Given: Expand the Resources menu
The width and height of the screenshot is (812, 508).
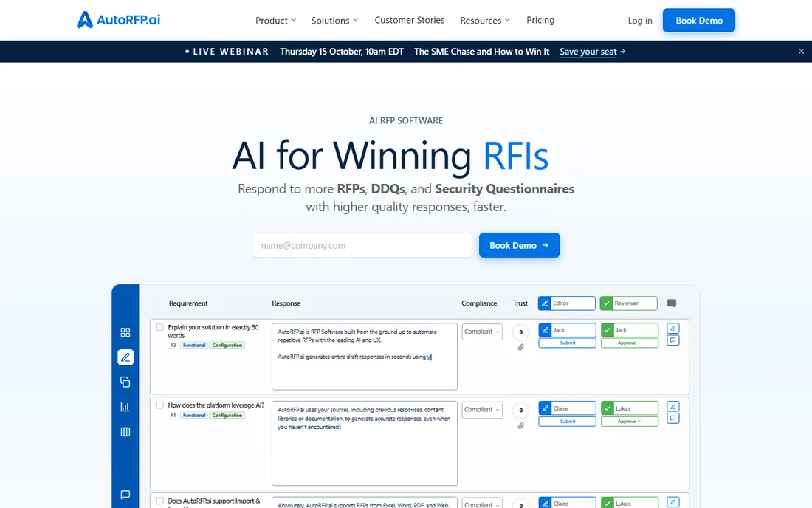Looking at the screenshot, I should (485, 20).
